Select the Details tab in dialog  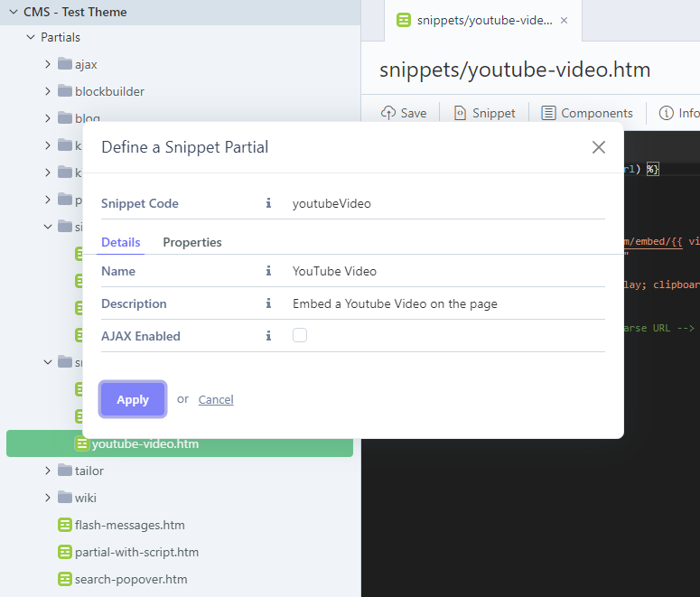120,242
